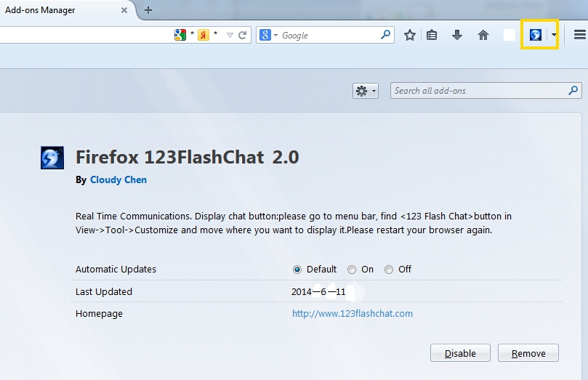The height and width of the screenshot is (380, 588).
Task: Click the Yandex icon in address bar
Action: coord(204,35)
